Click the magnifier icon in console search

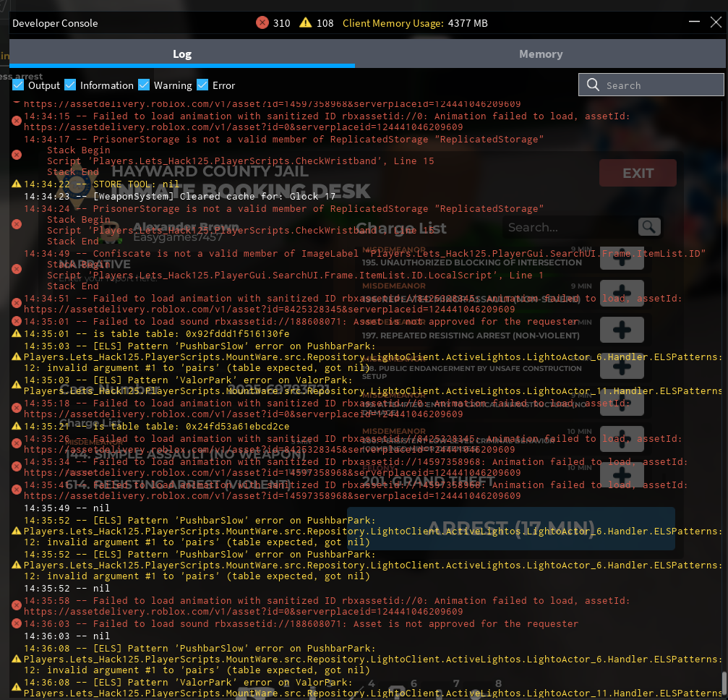[x=593, y=85]
